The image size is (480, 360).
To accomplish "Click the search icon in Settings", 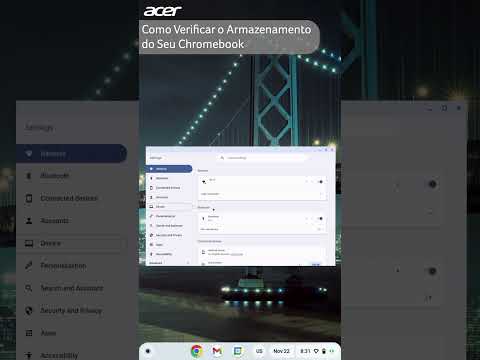I will [222, 158].
